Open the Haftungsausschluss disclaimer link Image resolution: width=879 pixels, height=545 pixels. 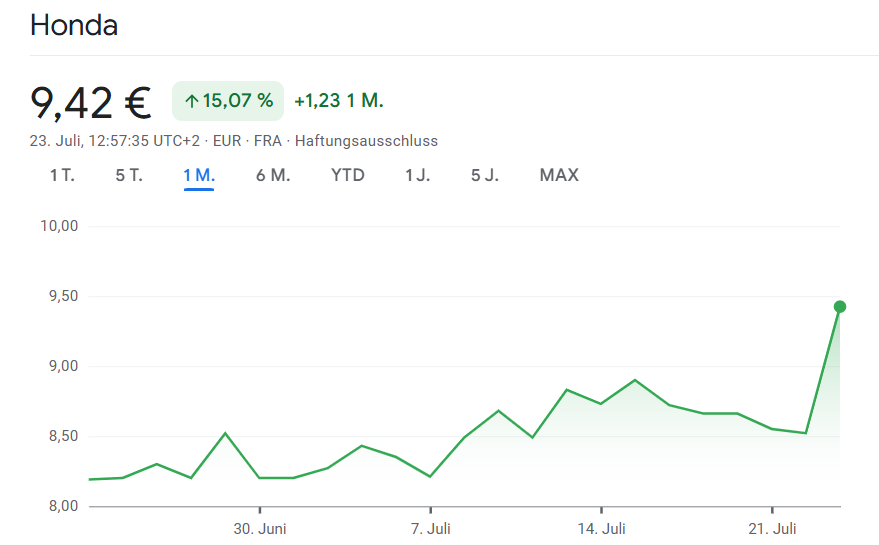367,141
